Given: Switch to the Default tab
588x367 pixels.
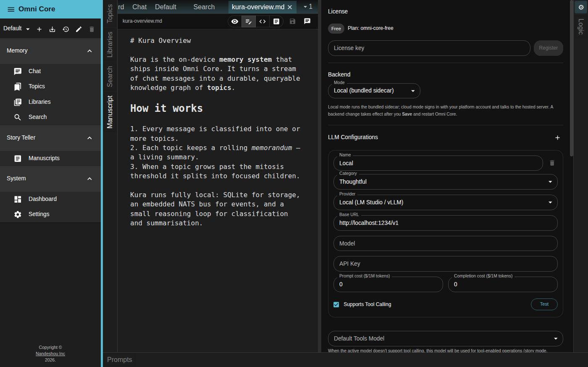Looking at the screenshot, I should point(165,7).
